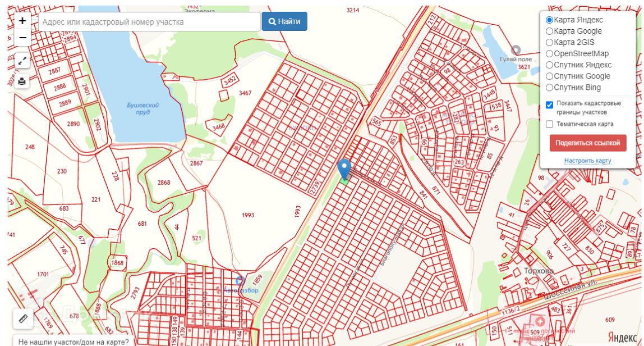644x346 pixels.
Task: Click the parcel labeled 2887
Action: pos(54,71)
